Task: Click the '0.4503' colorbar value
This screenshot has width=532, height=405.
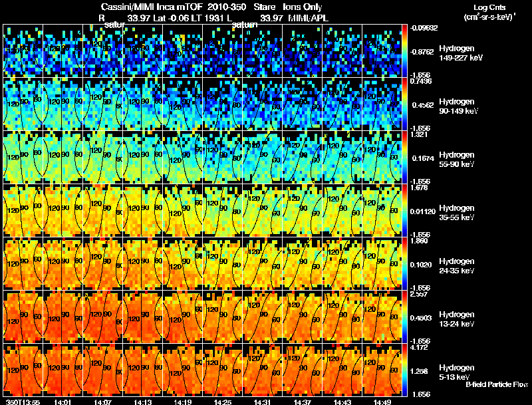Action: pos(421,318)
